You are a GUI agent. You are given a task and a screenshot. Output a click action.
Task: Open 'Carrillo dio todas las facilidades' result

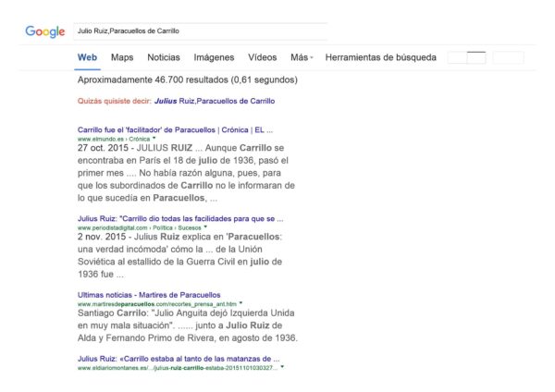pos(180,219)
